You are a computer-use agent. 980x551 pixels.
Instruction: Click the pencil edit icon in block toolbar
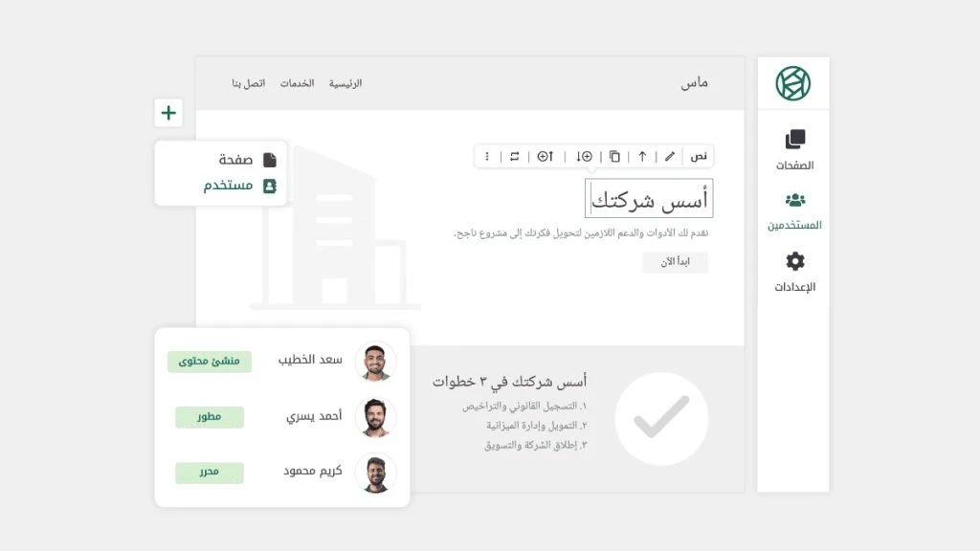click(669, 156)
